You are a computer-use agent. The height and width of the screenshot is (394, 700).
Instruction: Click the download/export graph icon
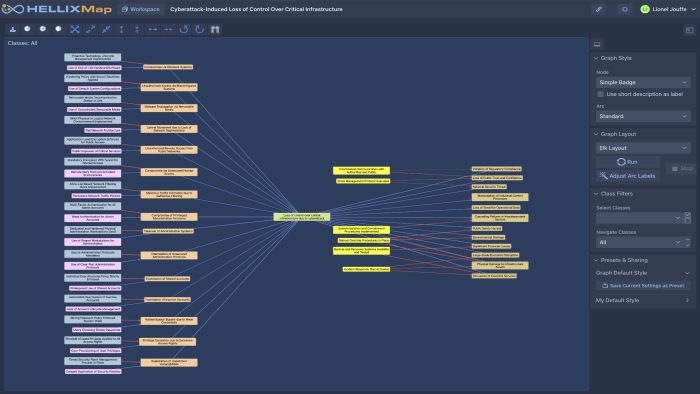click(x=13, y=29)
